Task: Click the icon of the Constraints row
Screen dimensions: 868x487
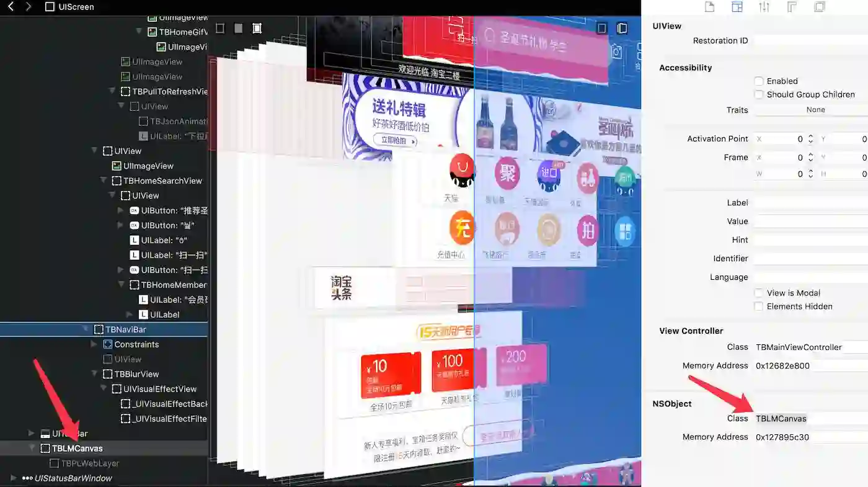Action: [107, 344]
